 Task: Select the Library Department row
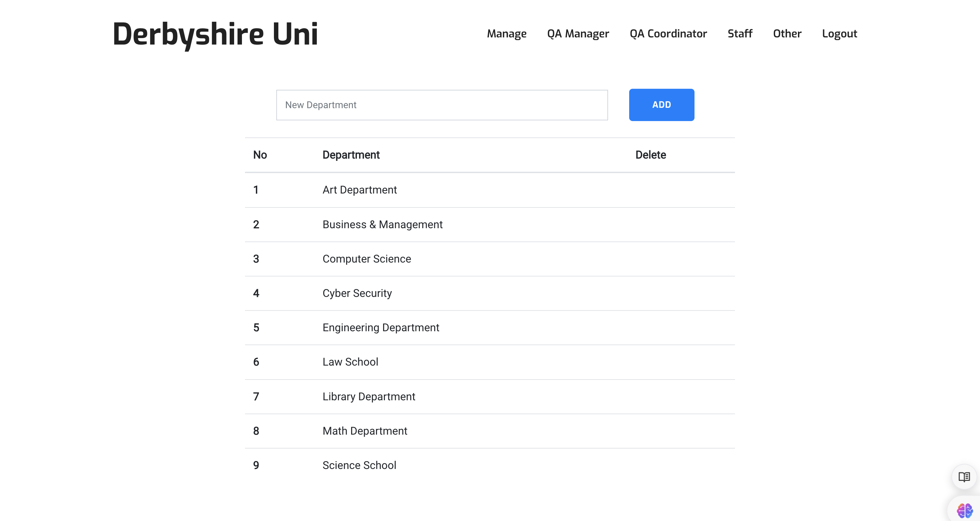point(369,397)
